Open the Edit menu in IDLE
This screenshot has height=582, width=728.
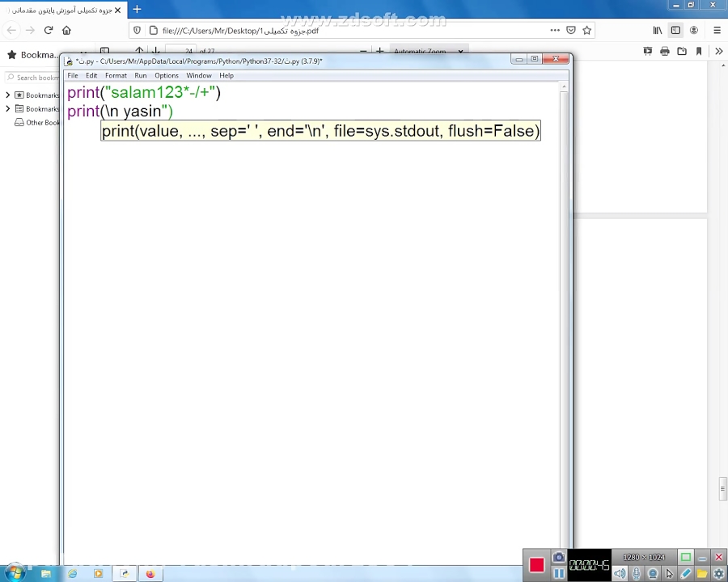[91, 75]
